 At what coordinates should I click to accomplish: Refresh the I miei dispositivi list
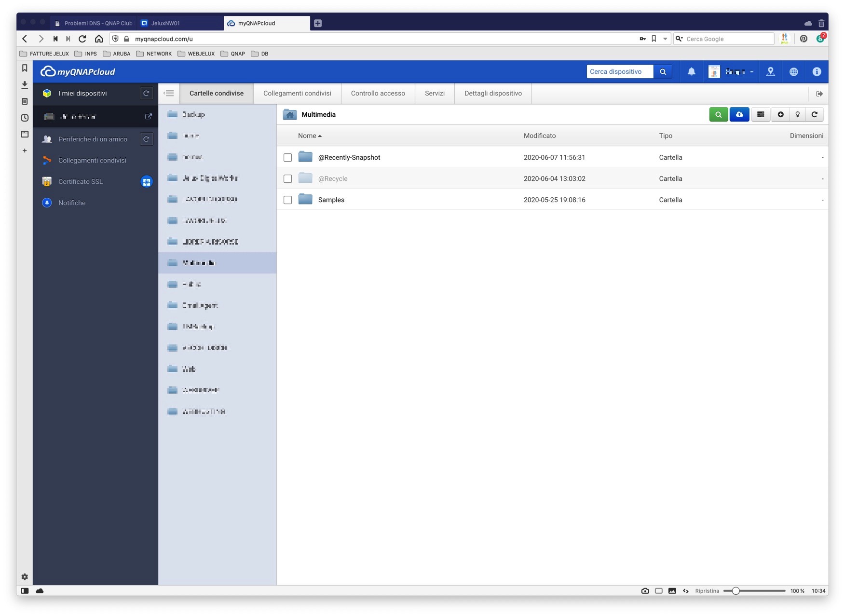click(x=146, y=94)
